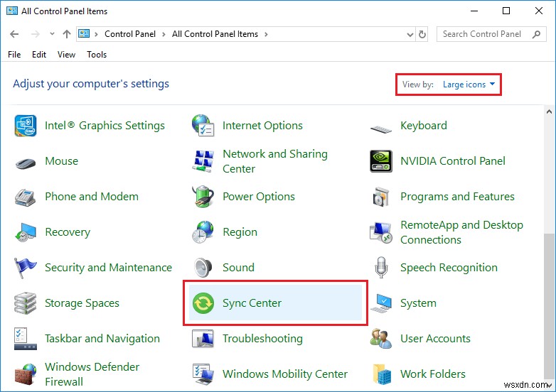Viewport: 556px width, 392px height.
Task: Click the Work Folders icon
Action: tap(382, 374)
